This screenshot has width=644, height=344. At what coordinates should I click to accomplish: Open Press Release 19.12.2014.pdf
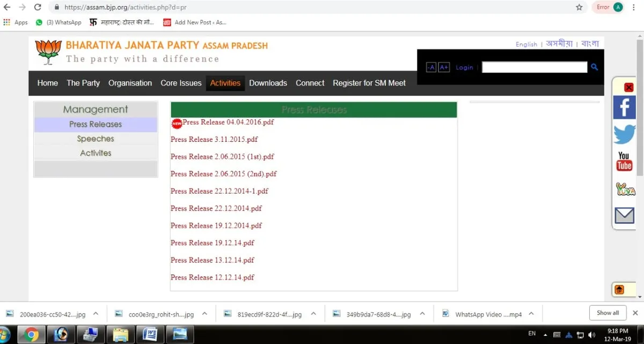(216, 225)
